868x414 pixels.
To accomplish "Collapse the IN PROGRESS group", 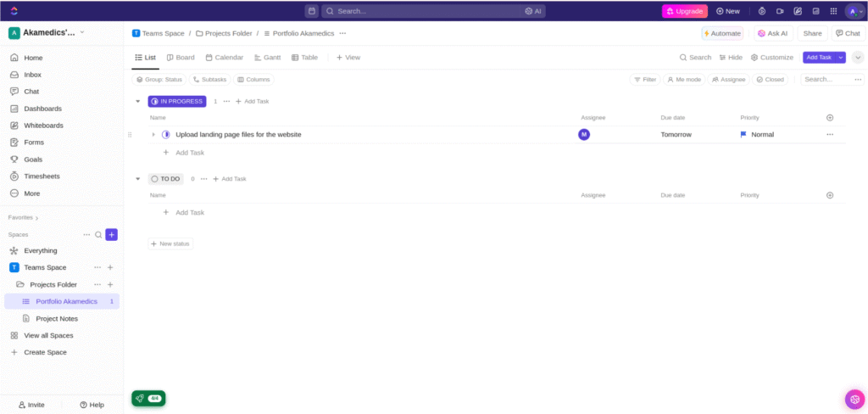I will click(x=137, y=101).
